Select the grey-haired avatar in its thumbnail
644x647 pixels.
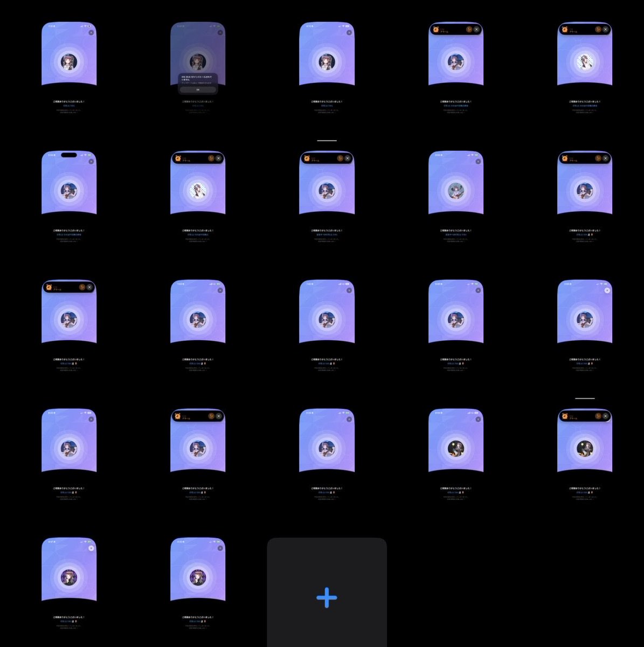[455, 190]
